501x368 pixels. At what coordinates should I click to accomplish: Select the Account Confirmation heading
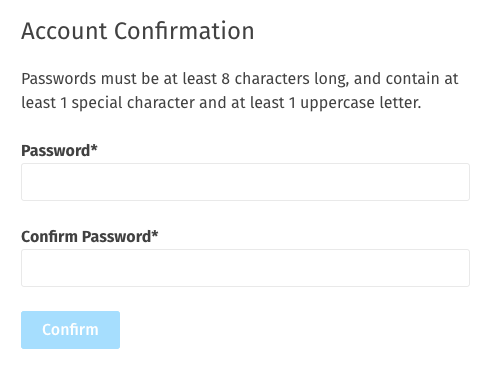point(138,31)
